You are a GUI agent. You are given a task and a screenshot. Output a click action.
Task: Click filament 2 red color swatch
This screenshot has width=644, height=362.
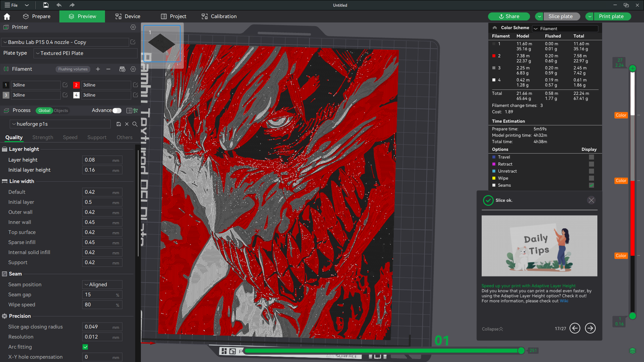coord(76,85)
